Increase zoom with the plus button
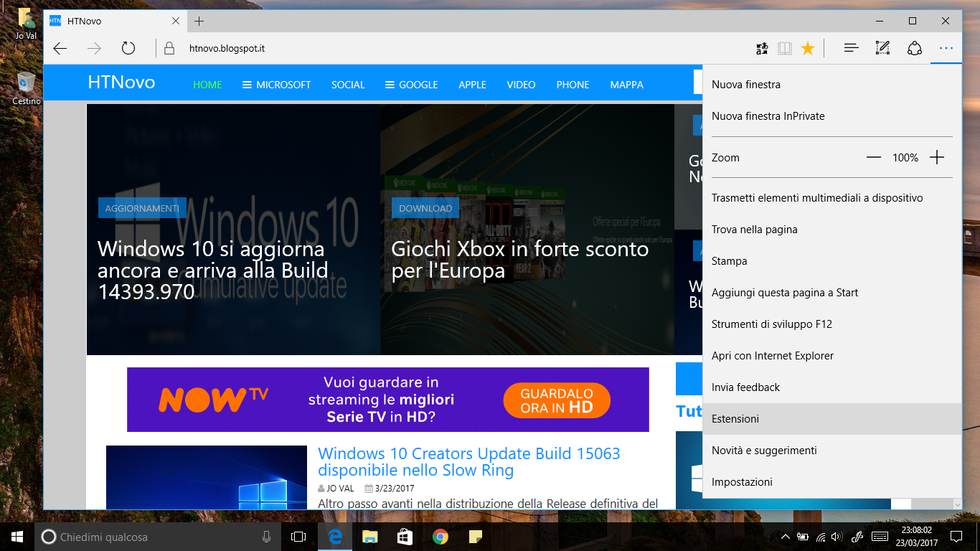The image size is (980, 551). click(937, 158)
